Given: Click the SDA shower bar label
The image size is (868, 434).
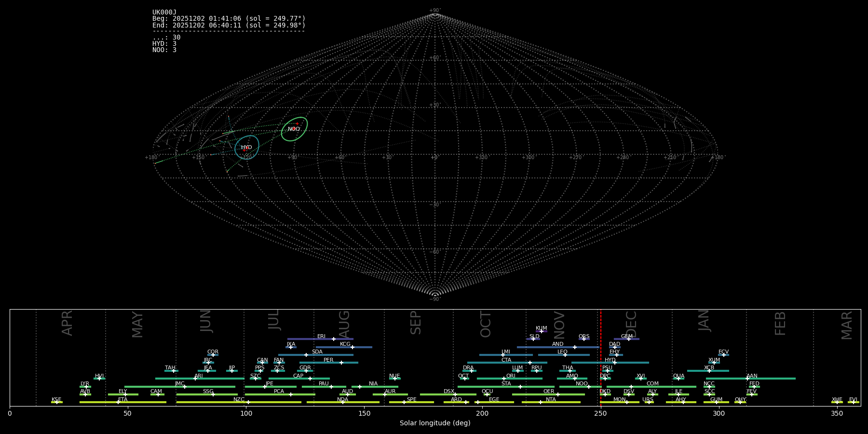Looking at the screenshot, I should click(317, 352).
